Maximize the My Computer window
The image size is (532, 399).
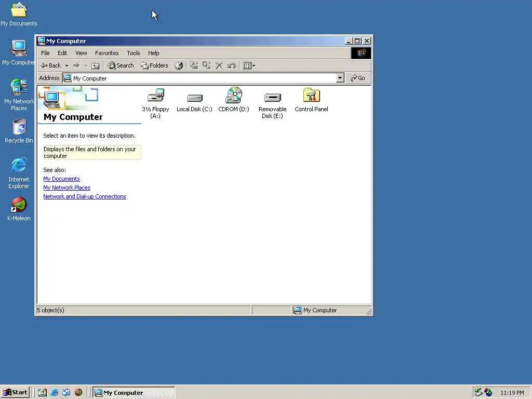pos(357,41)
